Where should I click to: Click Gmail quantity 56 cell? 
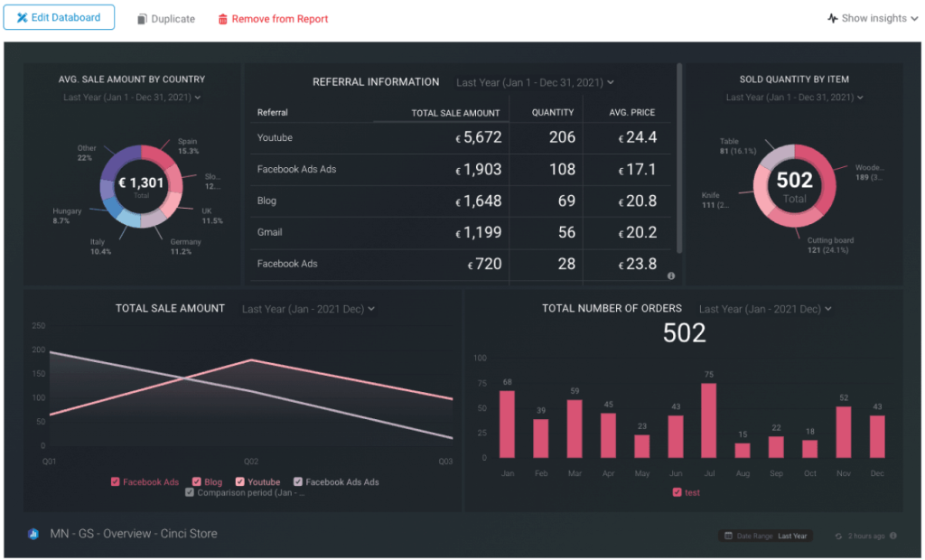click(x=566, y=232)
